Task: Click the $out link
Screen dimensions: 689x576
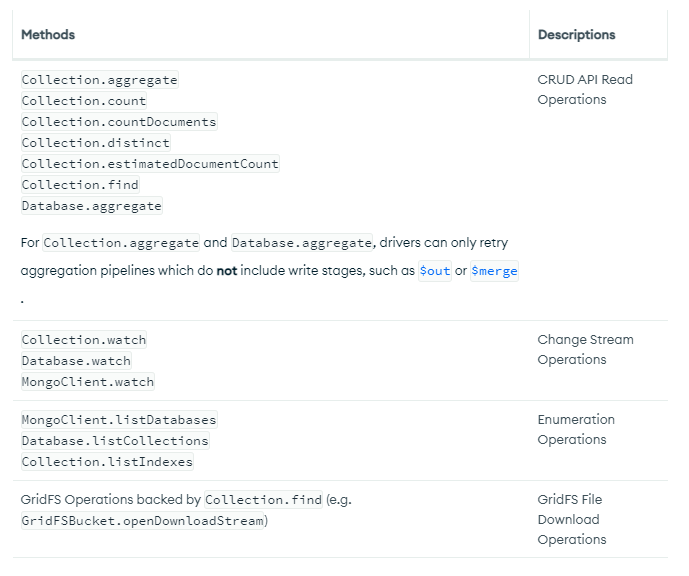Action: [x=435, y=271]
